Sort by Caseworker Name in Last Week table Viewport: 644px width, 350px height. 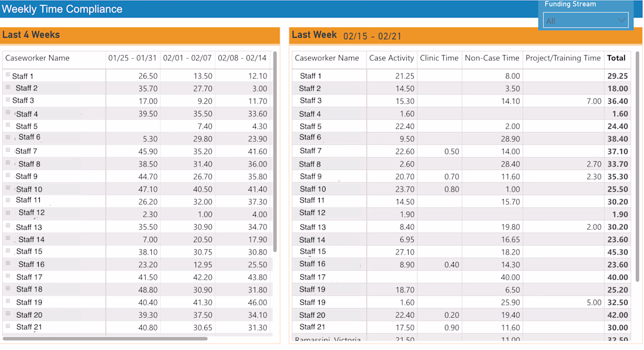[327, 58]
